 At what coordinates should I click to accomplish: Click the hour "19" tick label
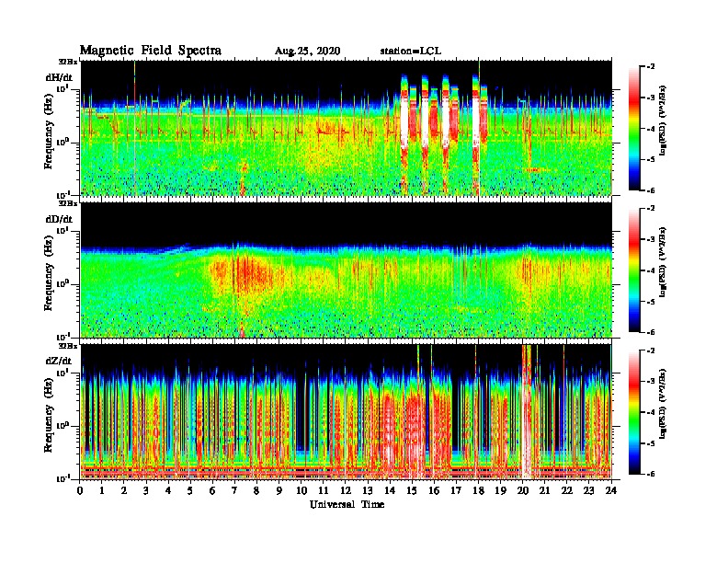(x=500, y=490)
